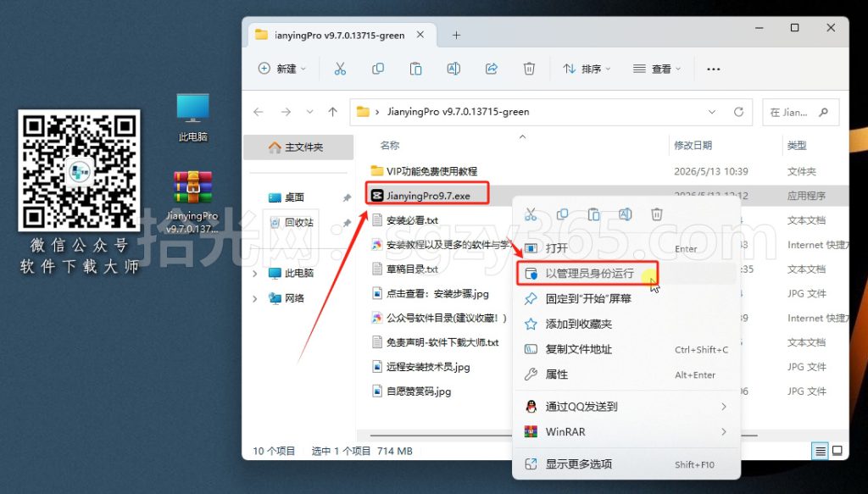The width and height of the screenshot is (868, 494).
Task: Choose 属性 in context menu
Action: tap(626, 375)
